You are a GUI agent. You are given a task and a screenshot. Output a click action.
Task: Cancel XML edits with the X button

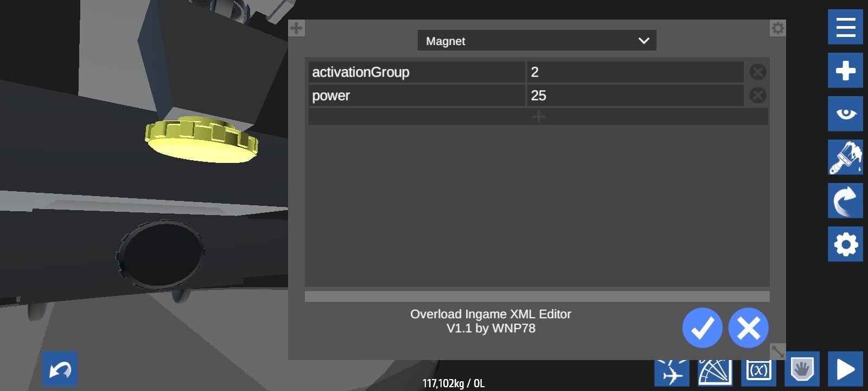pyautogui.click(x=748, y=328)
